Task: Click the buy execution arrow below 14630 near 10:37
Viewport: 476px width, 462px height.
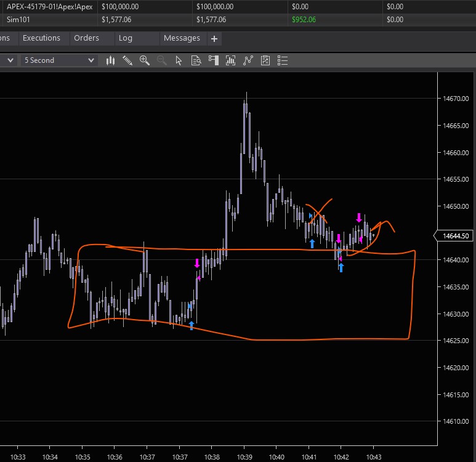Action: 192,325
